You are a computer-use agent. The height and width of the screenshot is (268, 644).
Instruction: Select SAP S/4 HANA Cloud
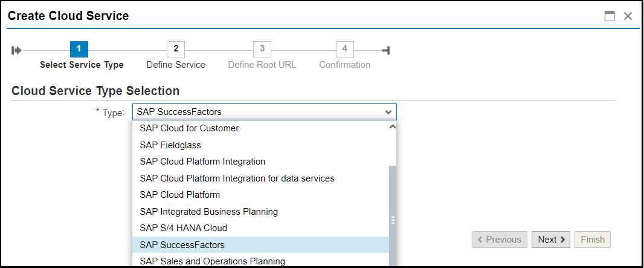click(260, 228)
